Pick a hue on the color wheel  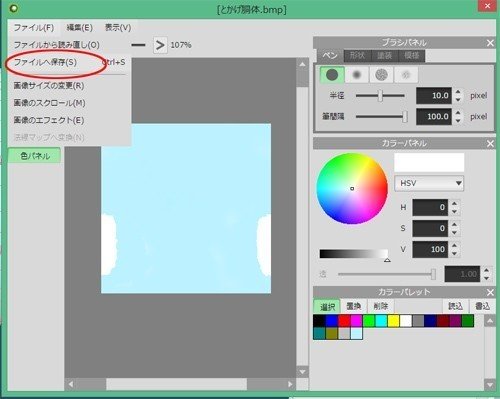click(x=352, y=189)
